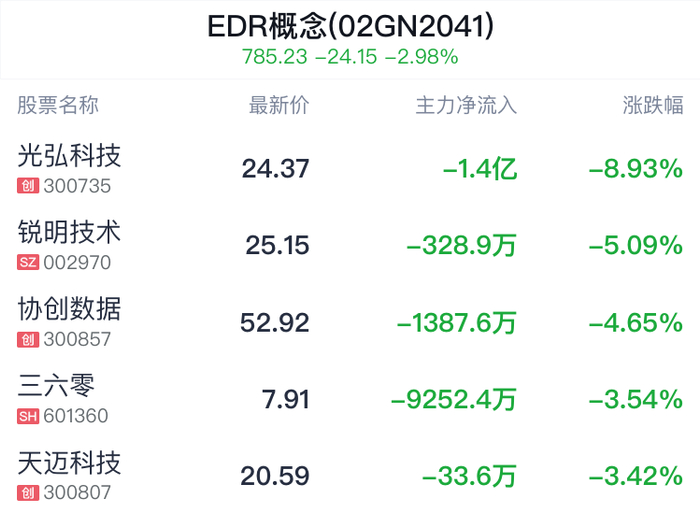Sort by 涨跌幅 column header
Viewport: 700px width, 527px height.
point(653,106)
